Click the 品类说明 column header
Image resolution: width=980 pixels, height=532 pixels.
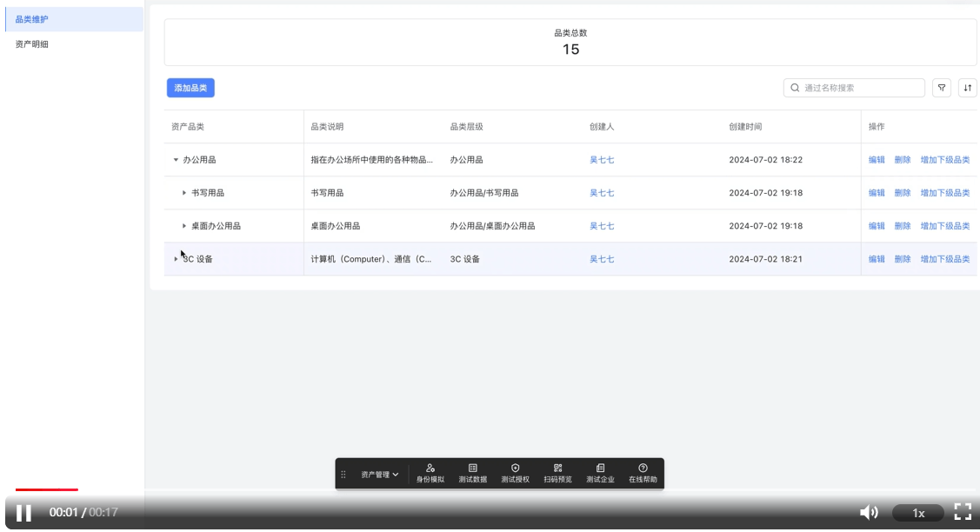click(x=327, y=126)
